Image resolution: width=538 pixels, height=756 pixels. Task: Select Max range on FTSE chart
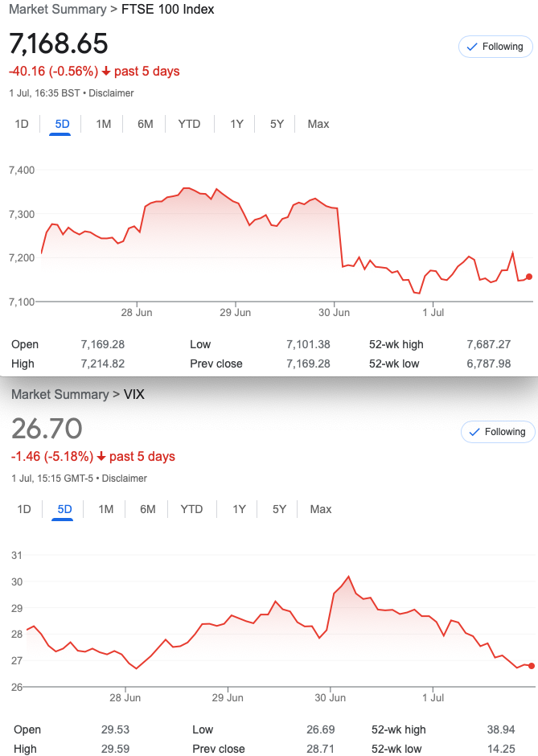pos(318,125)
